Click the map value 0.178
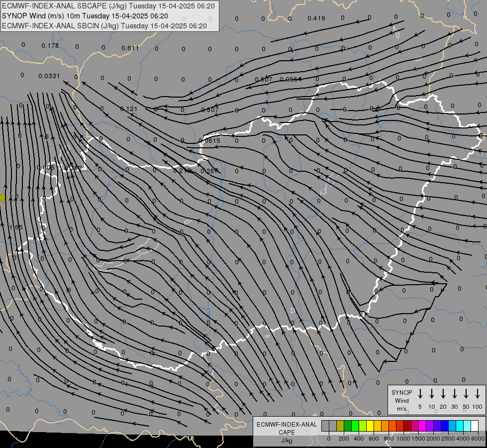The image size is (487, 448). (x=50, y=46)
